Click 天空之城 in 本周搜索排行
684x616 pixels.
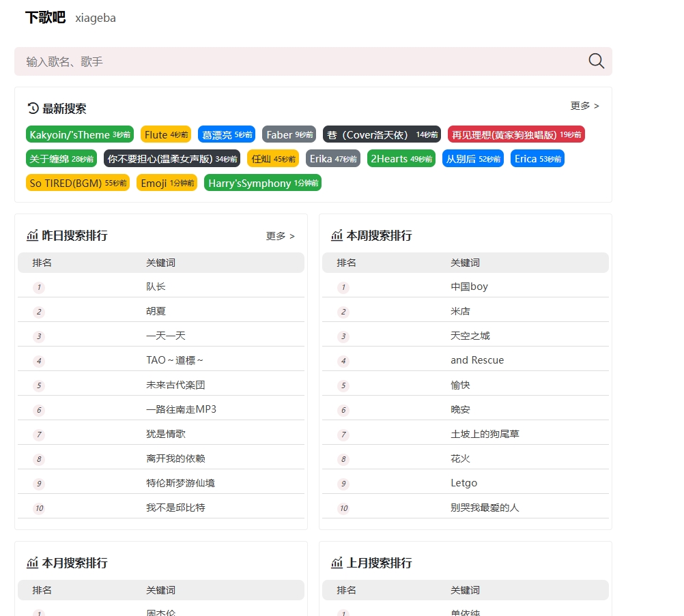tap(468, 334)
